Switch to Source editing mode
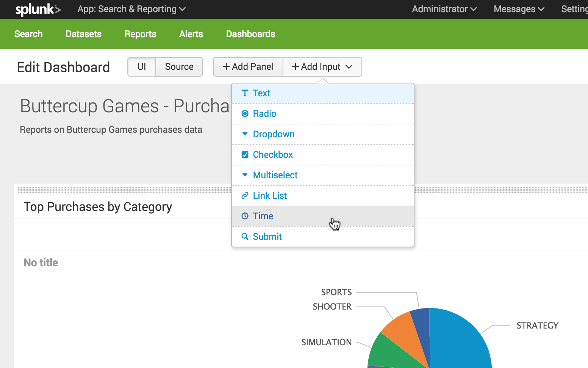588x368 pixels. 179,67
